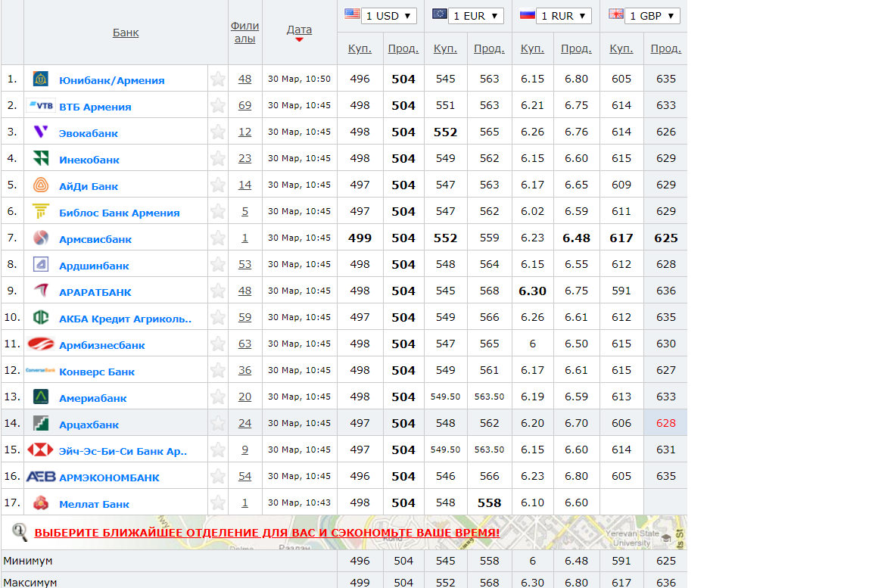Open the АРАРАТБАНК bank link

pos(95,292)
